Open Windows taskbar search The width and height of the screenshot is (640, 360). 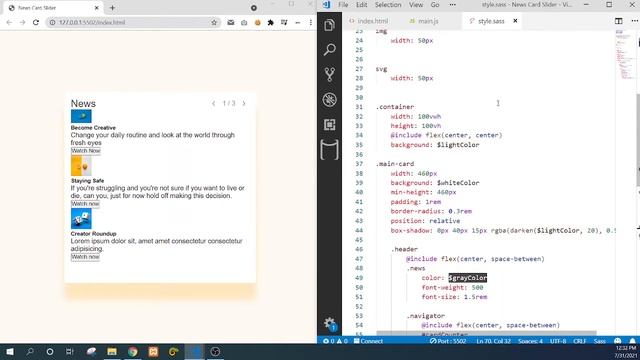coord(30,351)
